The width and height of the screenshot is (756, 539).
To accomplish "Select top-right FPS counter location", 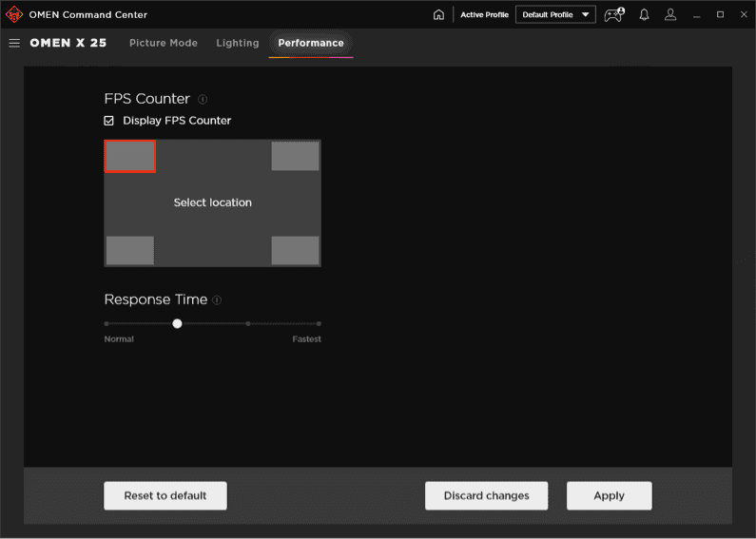I will [x=295, y=156].
